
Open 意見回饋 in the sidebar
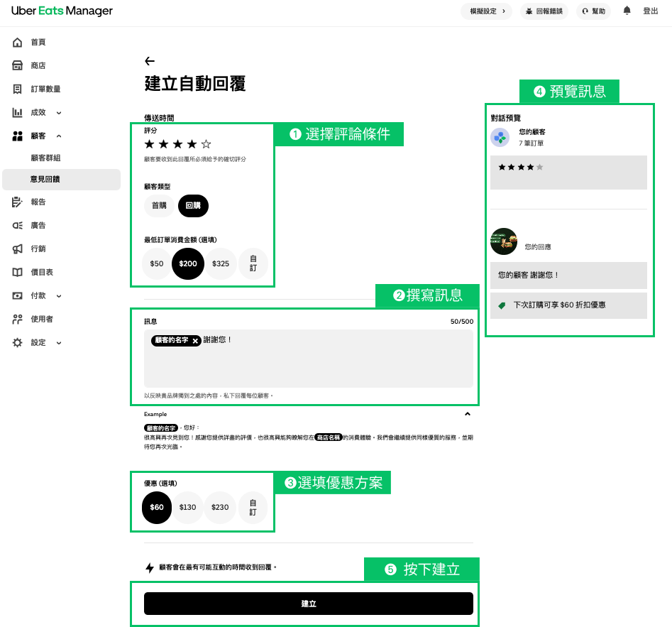(x=45, y=180)
